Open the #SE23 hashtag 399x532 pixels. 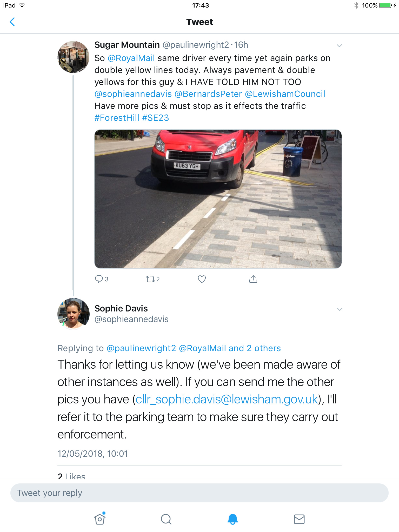(x=156, y=118)
